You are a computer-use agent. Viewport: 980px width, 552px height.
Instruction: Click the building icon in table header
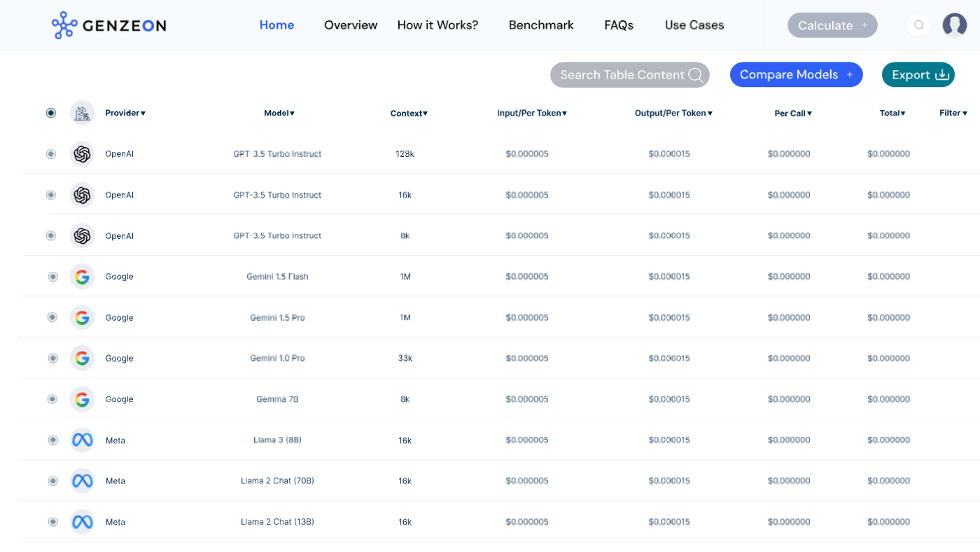click(x=82, y=113)
